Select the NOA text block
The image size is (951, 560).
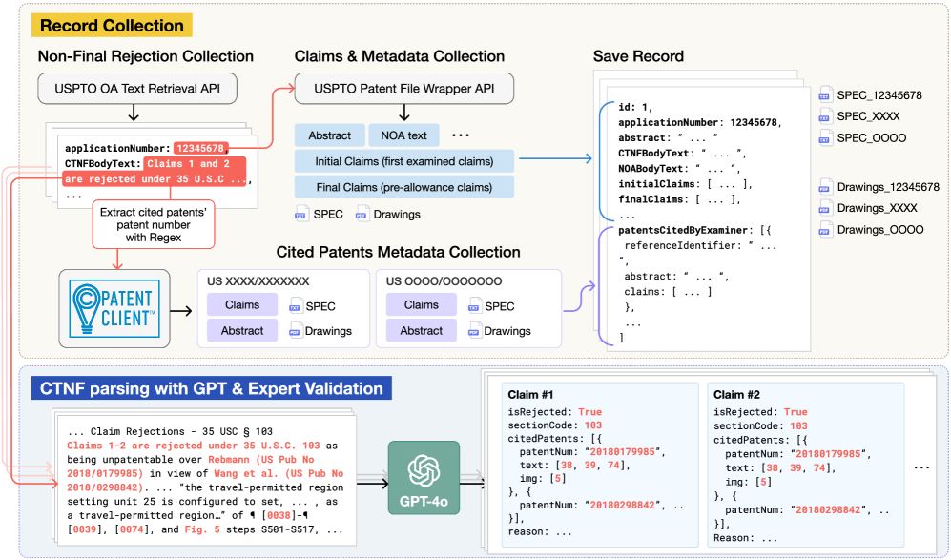403,135
